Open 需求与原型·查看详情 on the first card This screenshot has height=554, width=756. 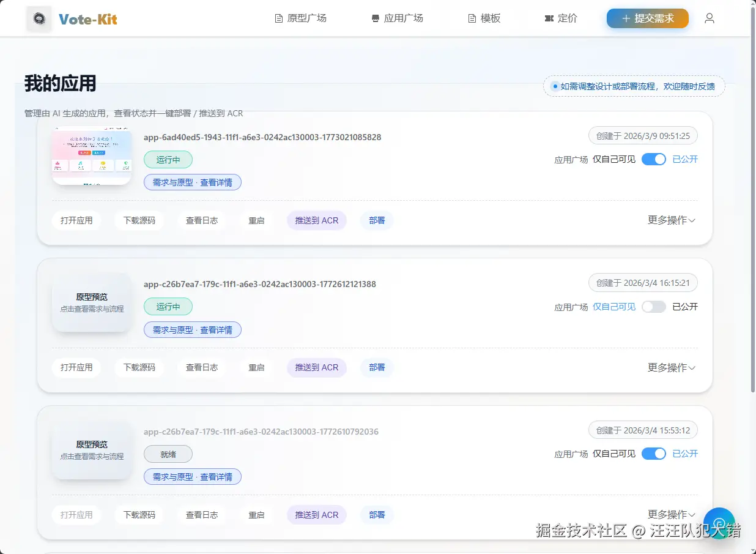193,182
